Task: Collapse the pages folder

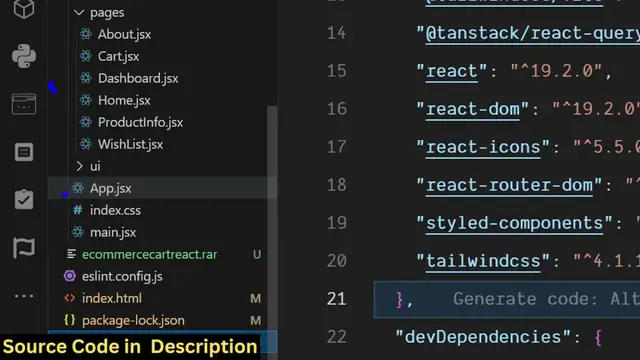Action: pyautogui.click(x=79, y=13)
